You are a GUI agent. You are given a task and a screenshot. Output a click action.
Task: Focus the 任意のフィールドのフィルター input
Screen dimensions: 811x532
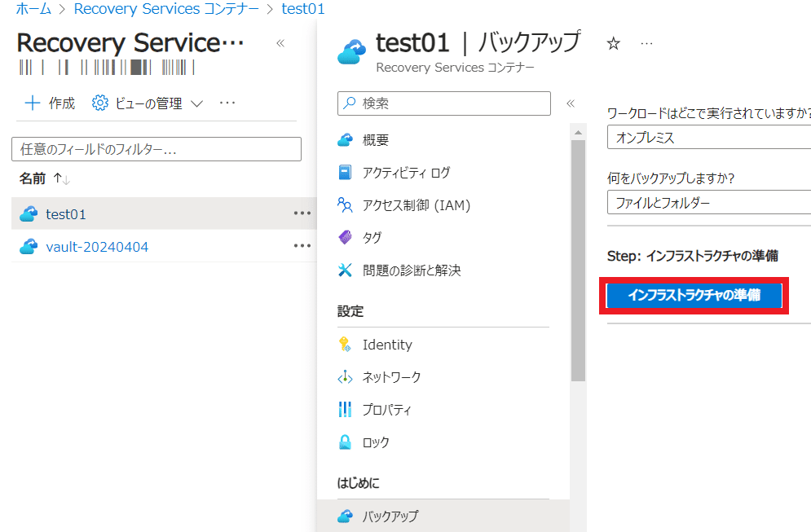coord(156,149)
